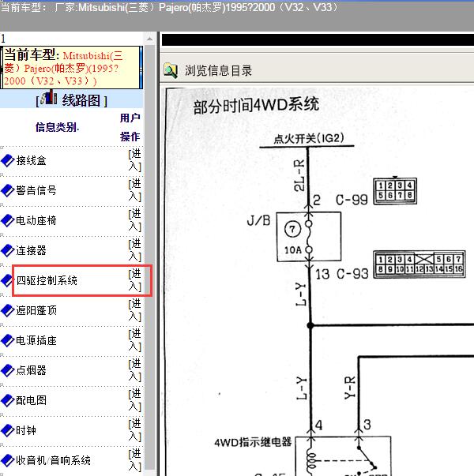474x476 pixels.
Task: Click the left panel vertical scrollbar track
Action: [150, 258]
